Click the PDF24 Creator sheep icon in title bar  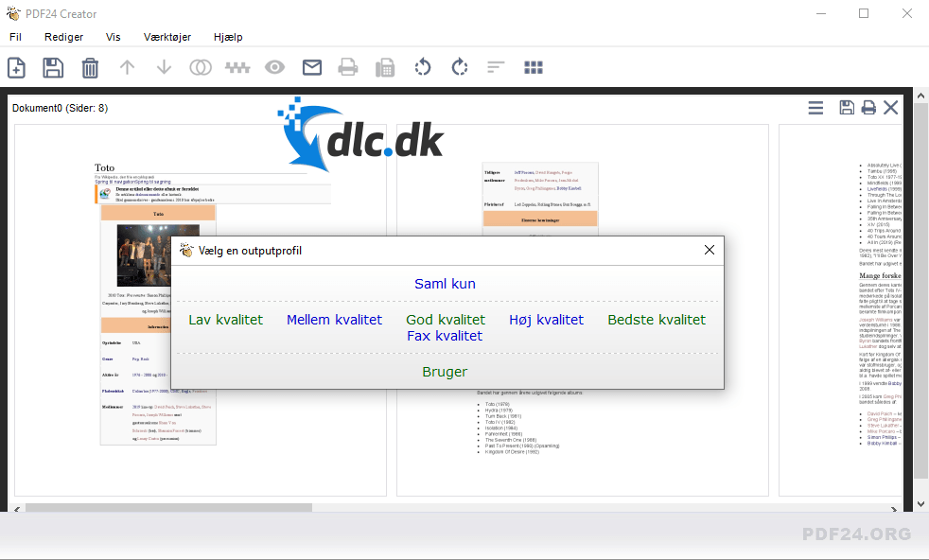pos(13,13)
